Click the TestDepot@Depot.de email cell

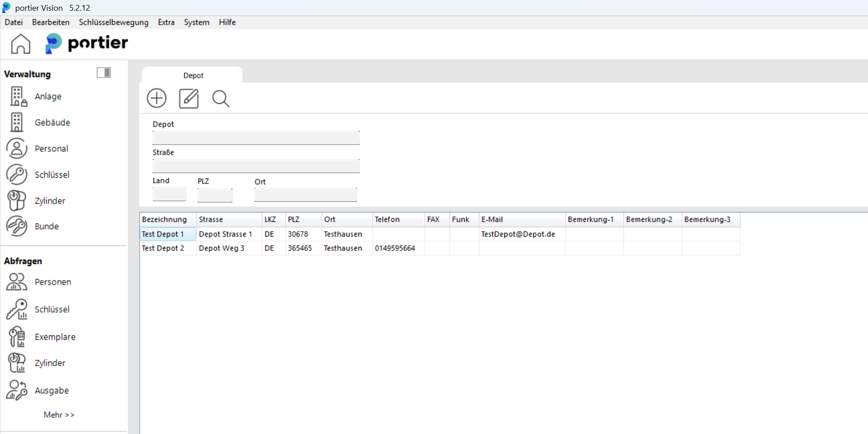(x=522, y=234)
